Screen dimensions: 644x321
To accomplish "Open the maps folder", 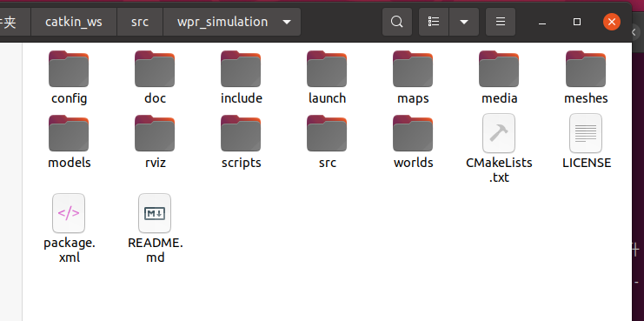I will pos(413,69).
